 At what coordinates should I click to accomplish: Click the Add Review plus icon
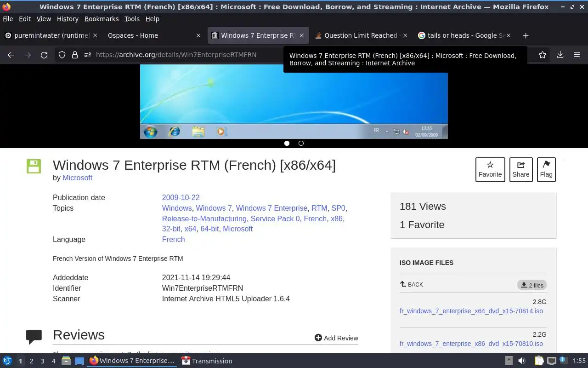point(318,338)
